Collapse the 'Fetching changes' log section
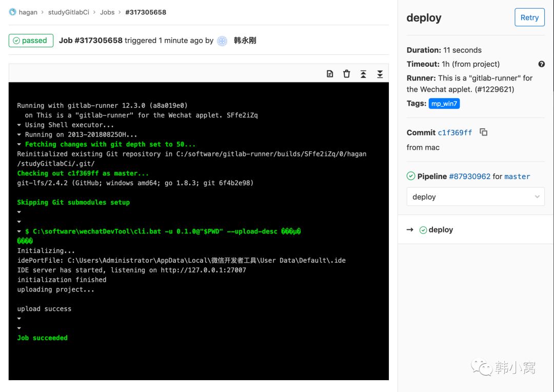This screenshot has width=554, height=392. tap(19, 145)
